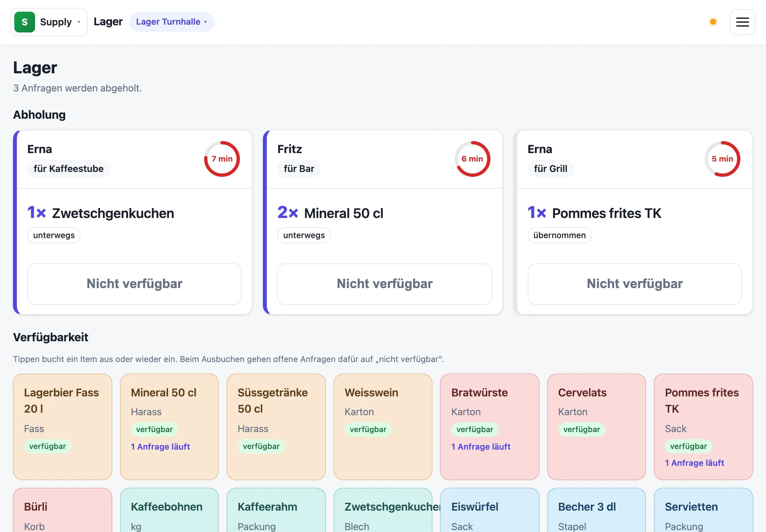Image resolution: width=766 pixels, height=532 pixels.
Task: Click the orange status dot
Action: [713, 22]
